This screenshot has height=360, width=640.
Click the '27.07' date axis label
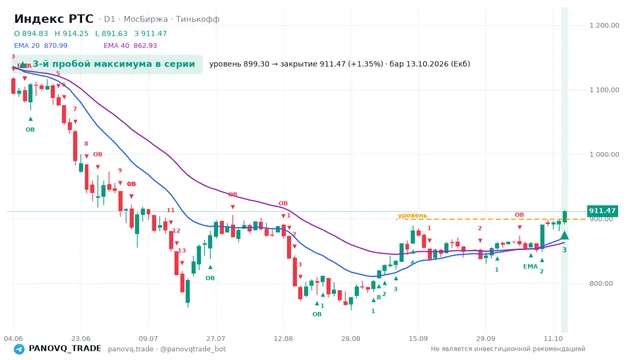point(216,339)
